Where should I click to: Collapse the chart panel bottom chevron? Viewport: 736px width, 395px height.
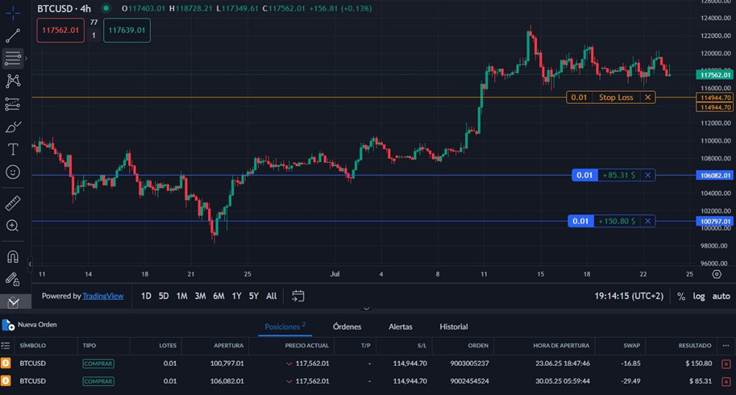367,308
